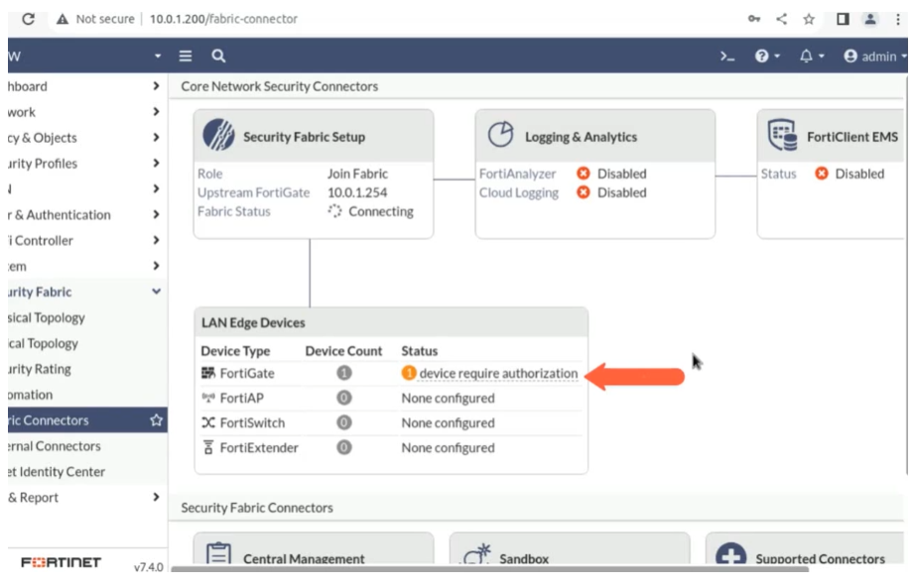Open the help question mark menu
Screen dimensions: 914x588
click(766, 56)
